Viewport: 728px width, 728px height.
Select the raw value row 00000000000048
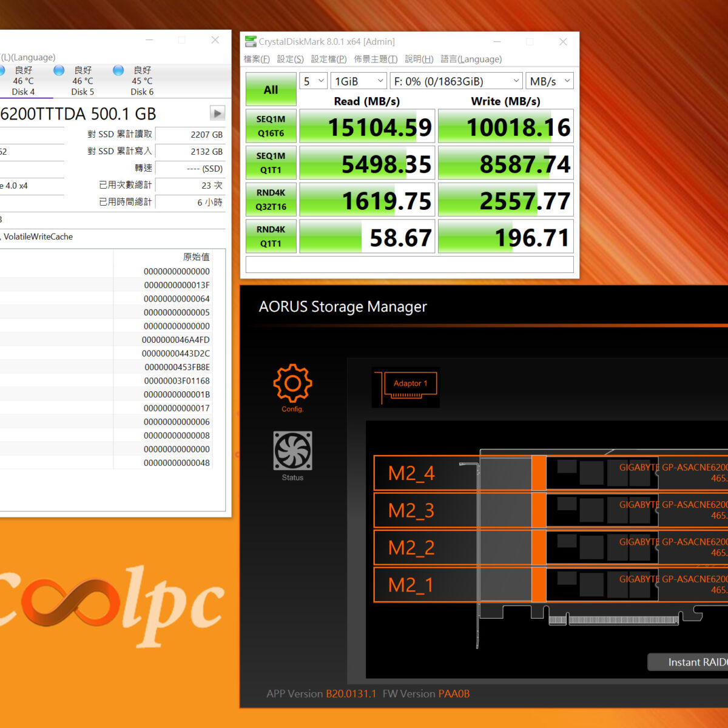coord(177,463)
